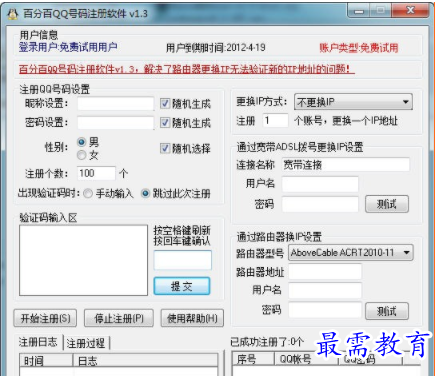Screen dimensions: 438x376
Task: Test the ADSL dial-up connection settings
Action: tap(387, 204)
